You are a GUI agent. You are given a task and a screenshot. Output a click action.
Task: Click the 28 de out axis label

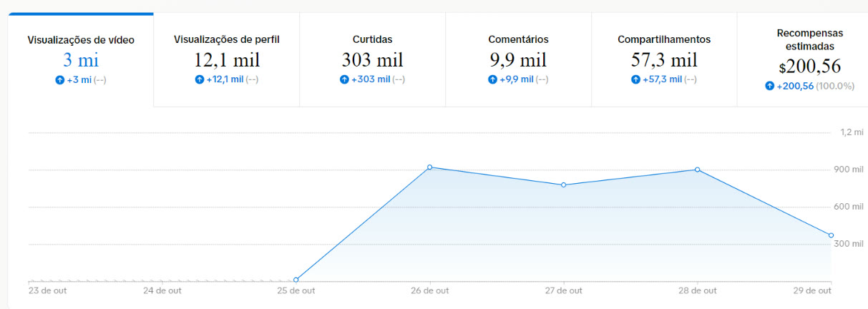point(697,291)
